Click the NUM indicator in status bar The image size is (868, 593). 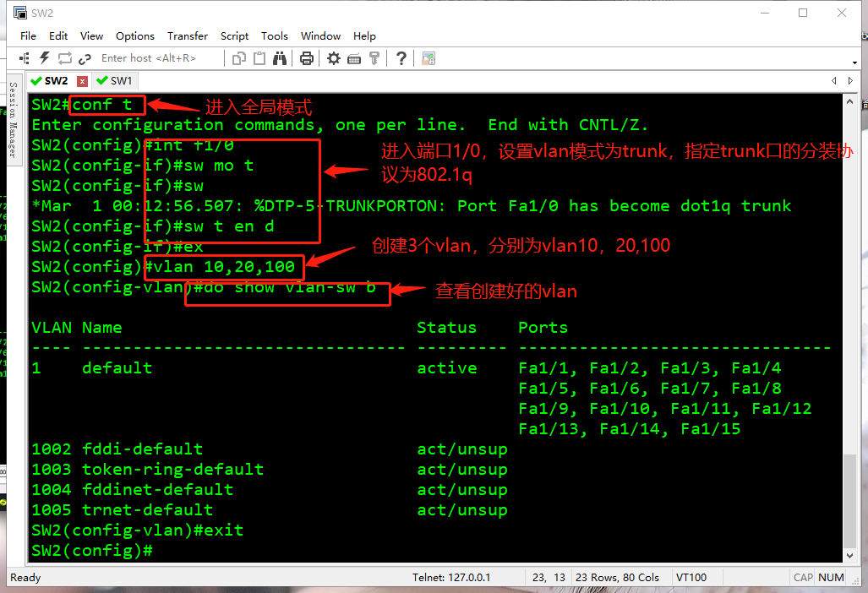[x=831, y=578]
